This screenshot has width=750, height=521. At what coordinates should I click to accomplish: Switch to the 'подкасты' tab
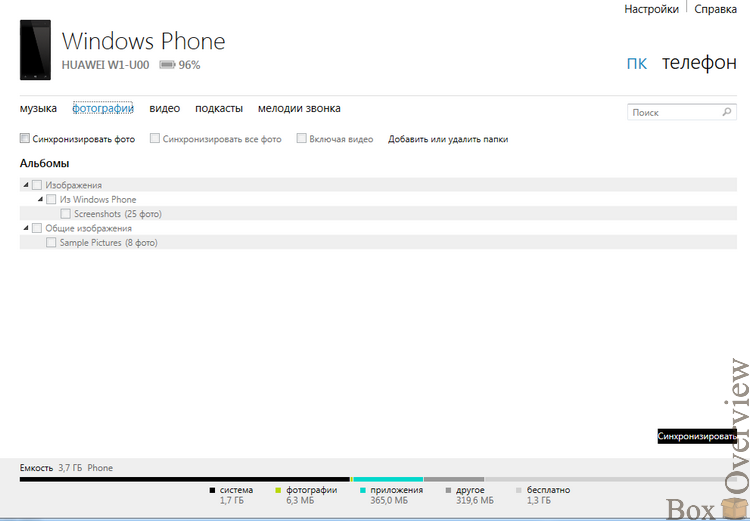(219, 109)
